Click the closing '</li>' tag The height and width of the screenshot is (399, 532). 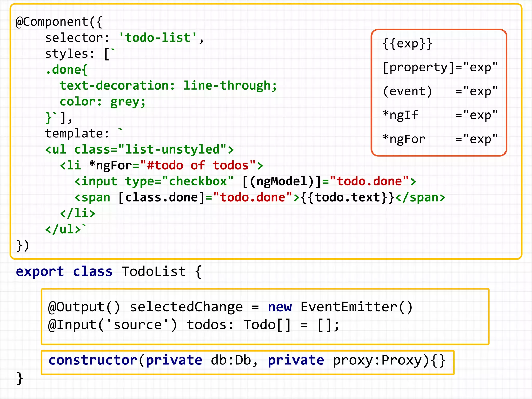(78, 213)
